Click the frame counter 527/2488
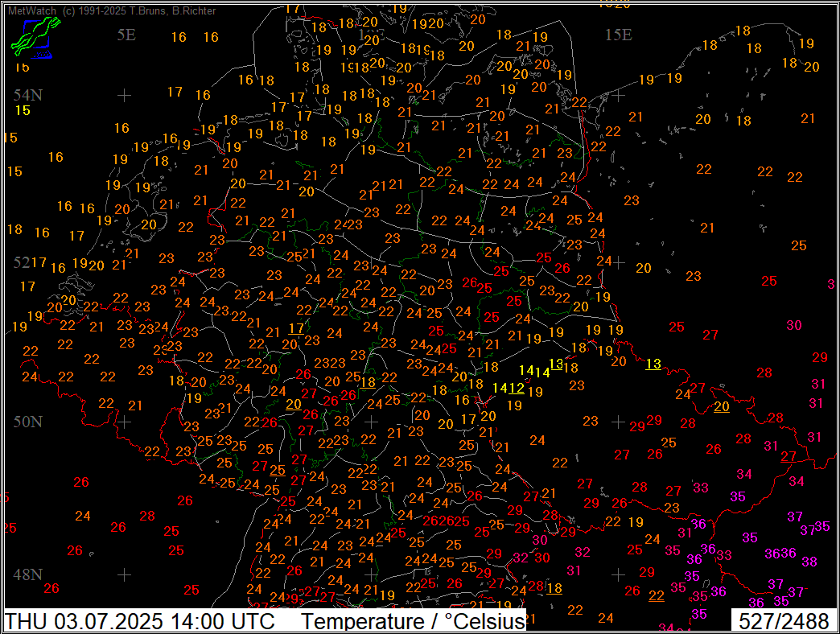 pos(784,621)
